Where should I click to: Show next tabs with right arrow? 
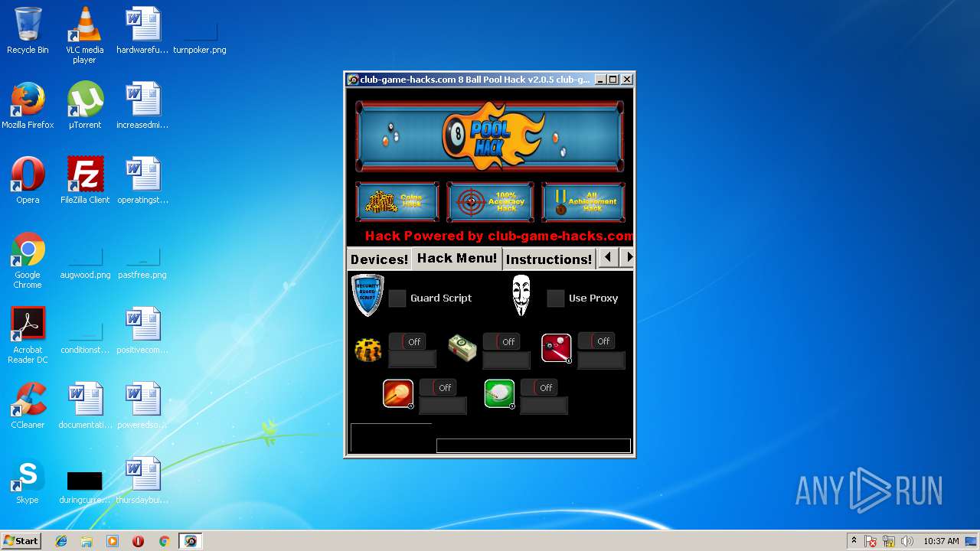point(628,257)
